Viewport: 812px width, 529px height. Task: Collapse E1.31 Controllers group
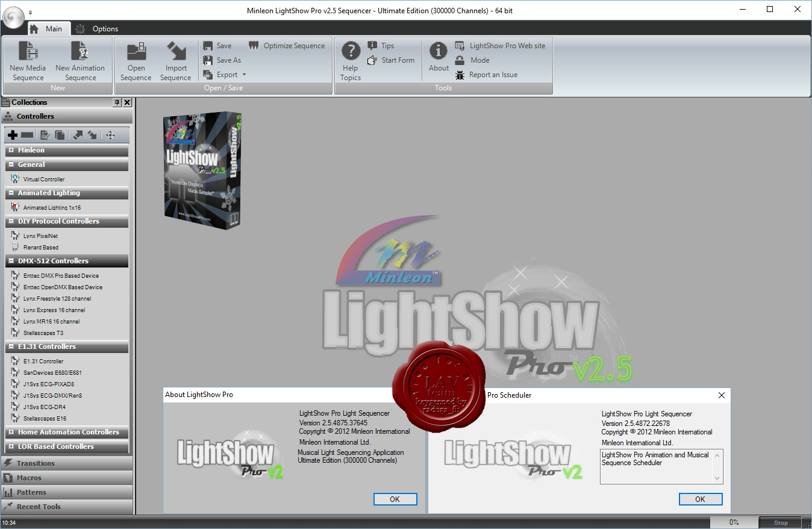coord(11,346)
